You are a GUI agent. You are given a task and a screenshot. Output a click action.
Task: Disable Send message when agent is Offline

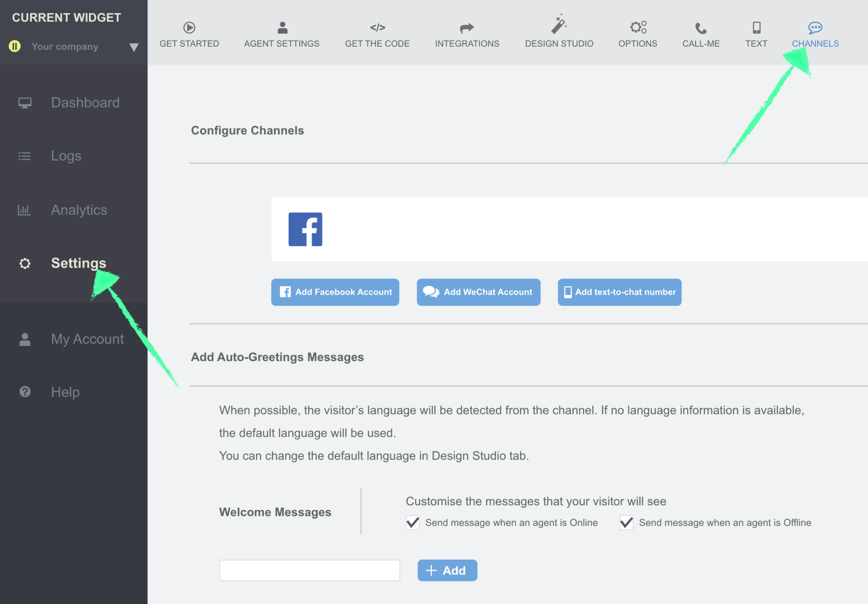(x=626, y=523)
